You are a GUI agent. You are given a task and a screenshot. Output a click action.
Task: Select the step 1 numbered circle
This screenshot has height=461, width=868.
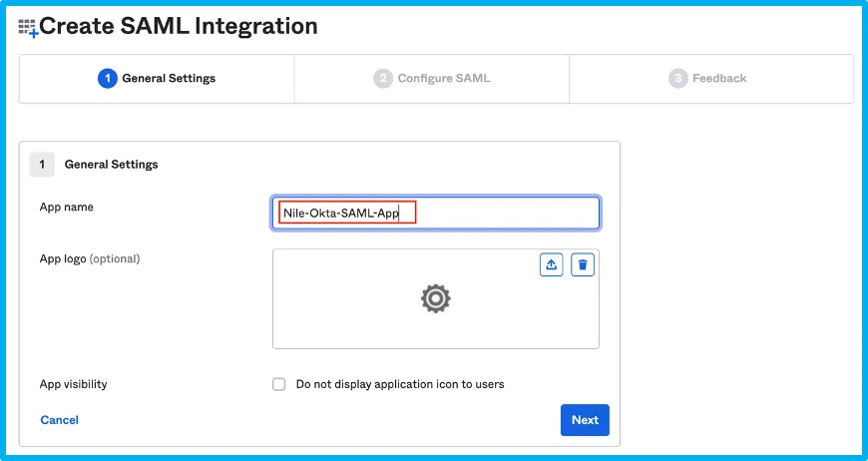[108, 79]
